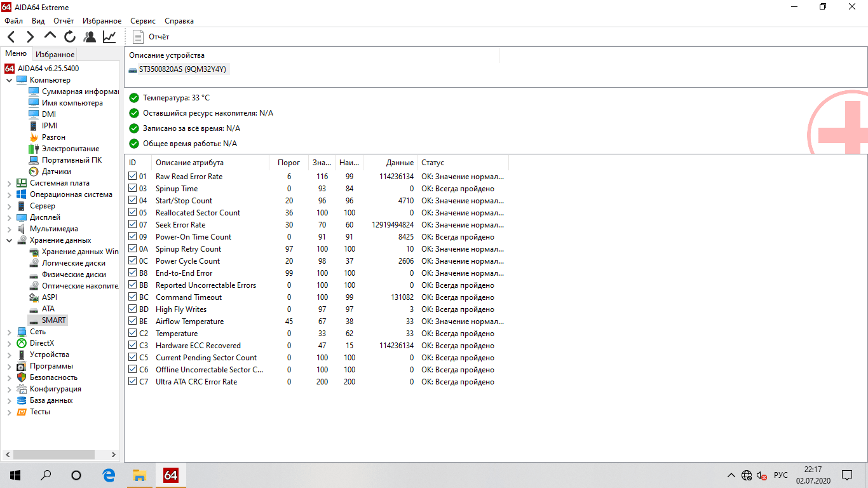Toggle the Spinup Time checkbox

coord(132,188)
